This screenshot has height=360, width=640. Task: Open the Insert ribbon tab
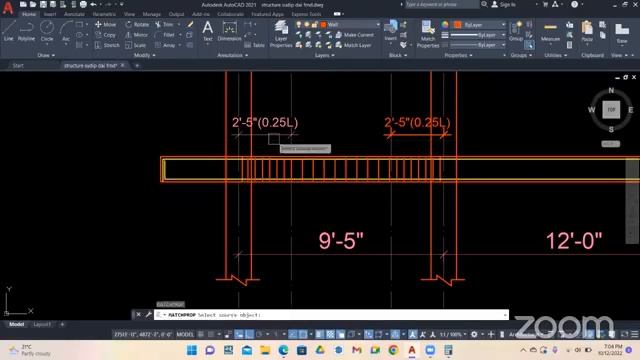50,14
